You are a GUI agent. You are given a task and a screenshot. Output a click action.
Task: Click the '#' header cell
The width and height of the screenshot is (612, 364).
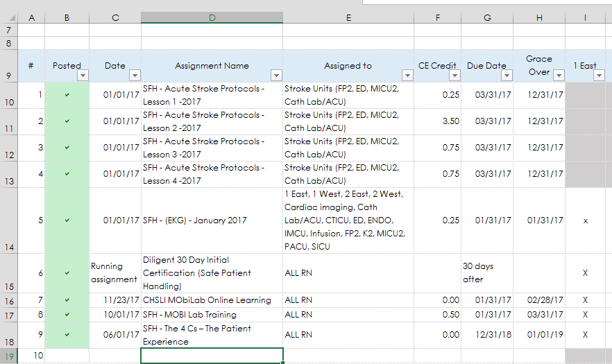(x=31, y=66)
